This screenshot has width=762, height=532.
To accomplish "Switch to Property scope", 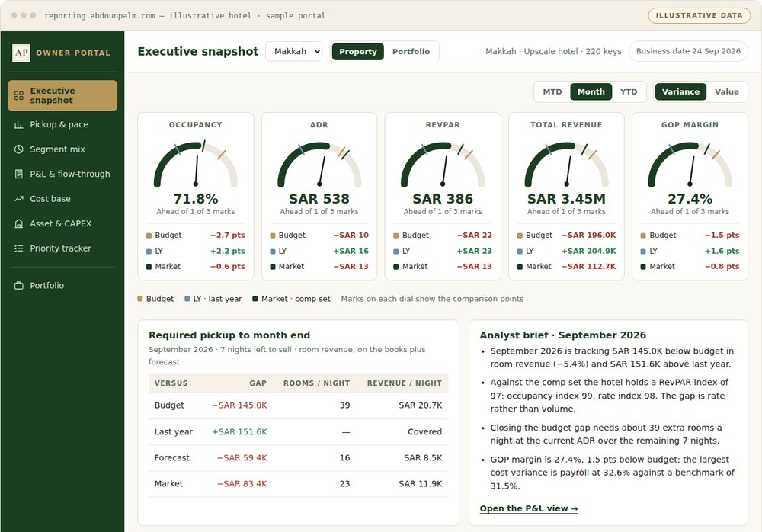I will click(357, 52).
